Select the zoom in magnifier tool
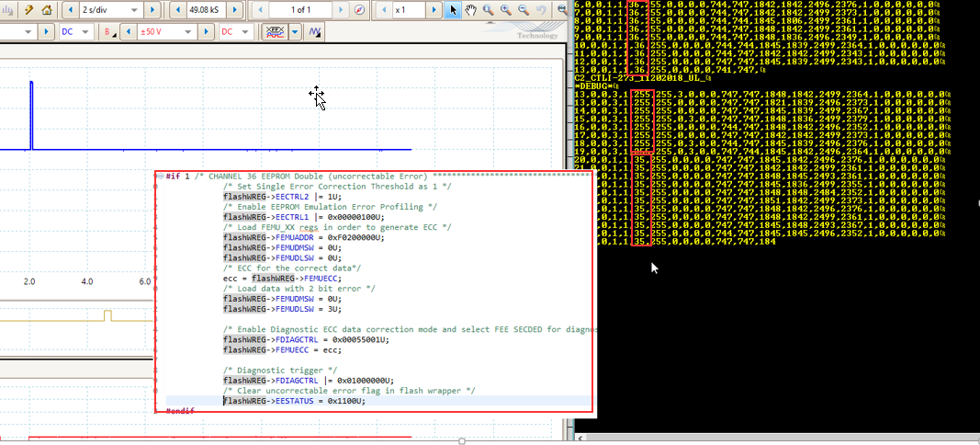 [x=506, y=9]
